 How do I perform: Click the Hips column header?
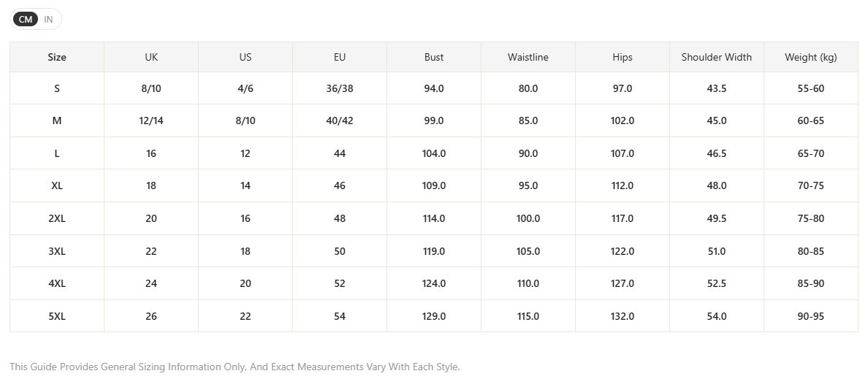(x=623, y=57)
